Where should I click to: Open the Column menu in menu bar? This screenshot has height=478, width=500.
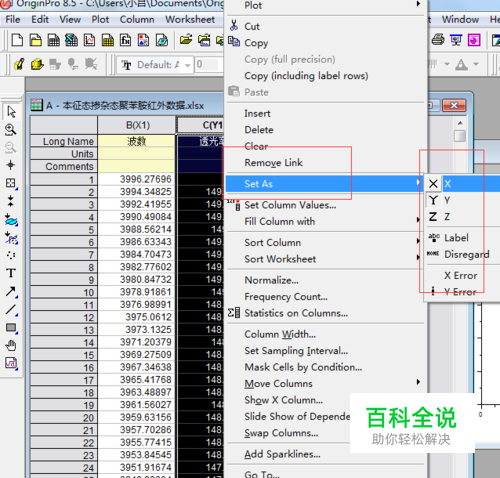pyautogui.click(x=137, y=19)
